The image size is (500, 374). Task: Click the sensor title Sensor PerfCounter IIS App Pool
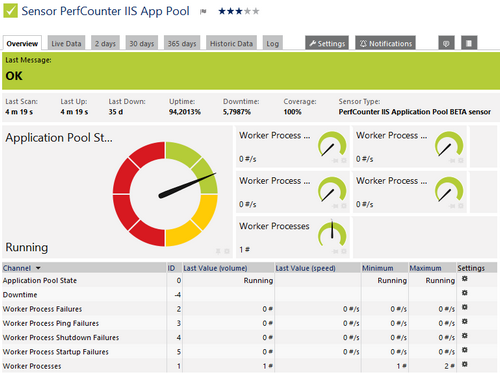[105, 11]
